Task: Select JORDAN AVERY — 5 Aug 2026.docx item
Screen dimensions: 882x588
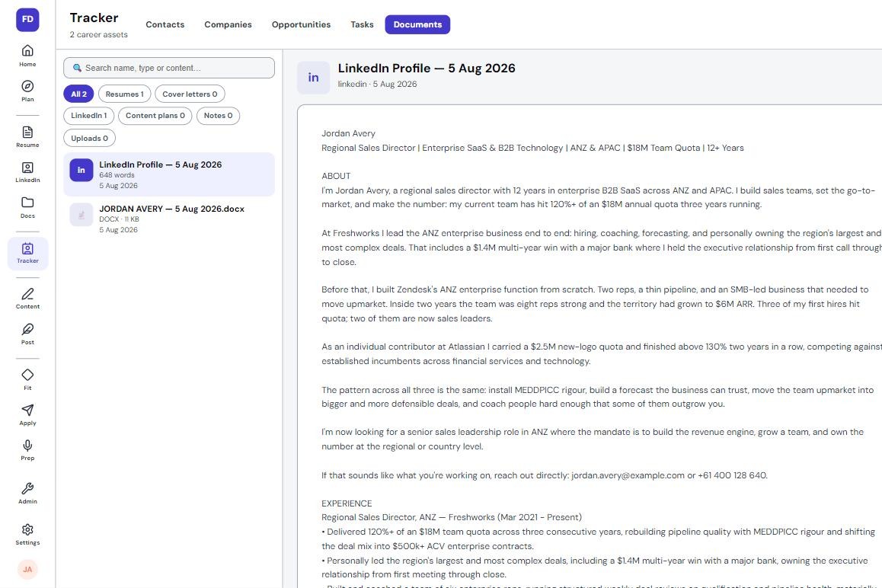Action: point(169,219)
